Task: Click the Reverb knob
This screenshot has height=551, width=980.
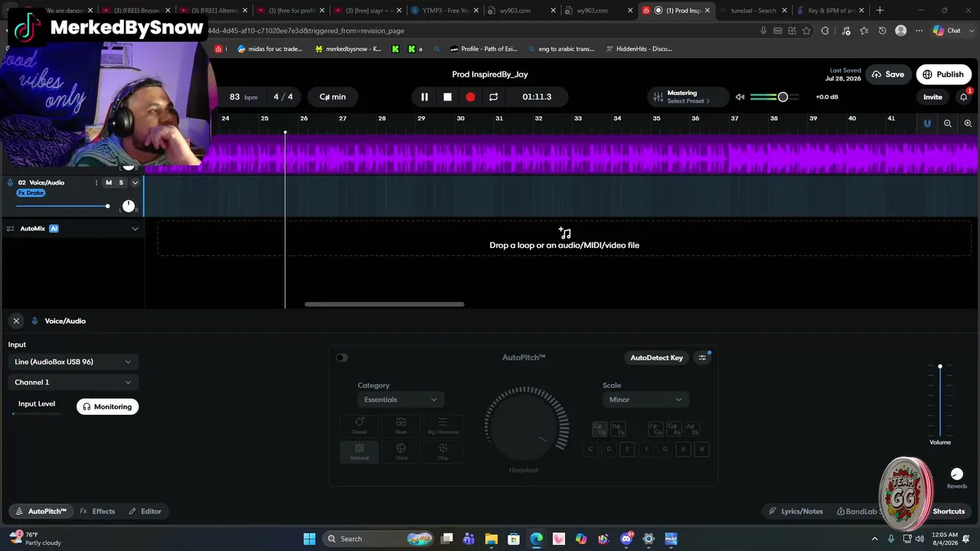Action: [x=957, y=474]
